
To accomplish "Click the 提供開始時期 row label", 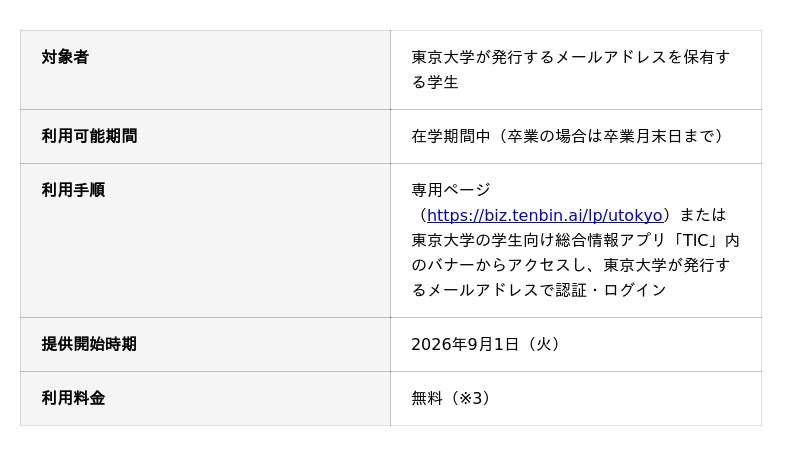I will [89, 344].
